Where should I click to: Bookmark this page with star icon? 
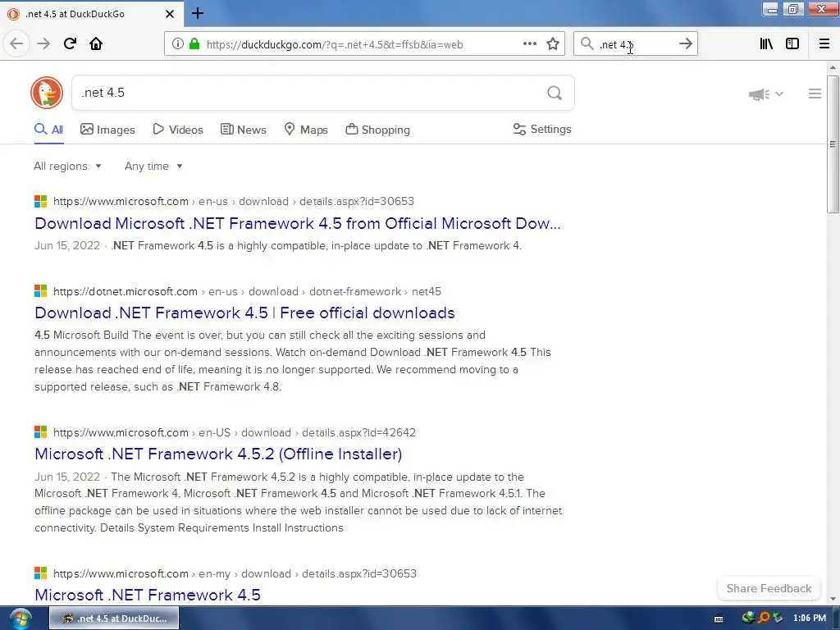tap(553, 44)
